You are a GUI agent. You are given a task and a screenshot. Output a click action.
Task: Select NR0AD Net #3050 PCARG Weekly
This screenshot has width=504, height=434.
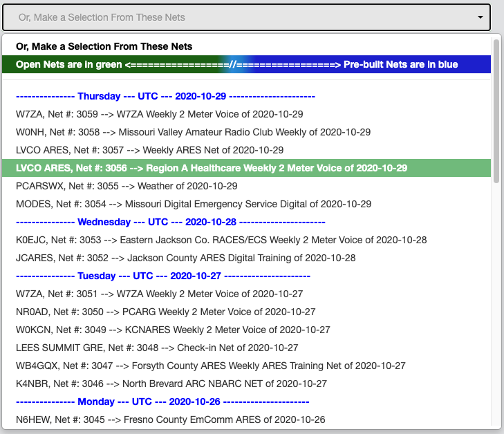(246, 312)
